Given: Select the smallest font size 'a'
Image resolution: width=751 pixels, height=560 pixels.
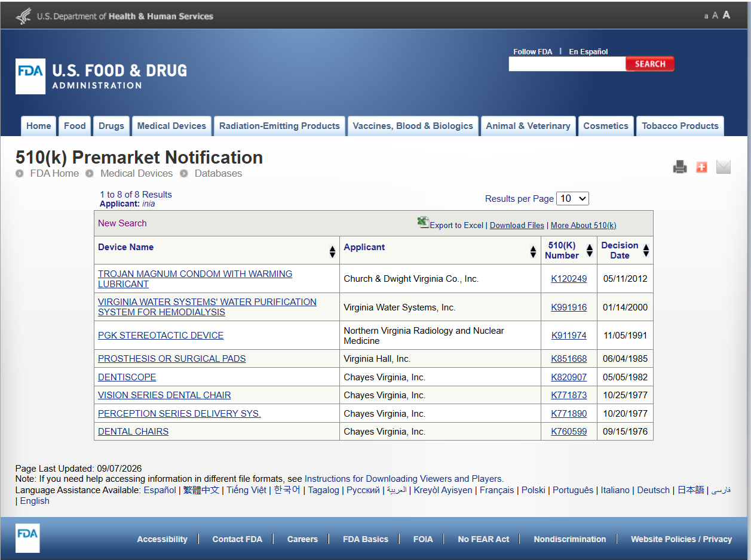Looking at the screenshot, I should click(706, 17).
